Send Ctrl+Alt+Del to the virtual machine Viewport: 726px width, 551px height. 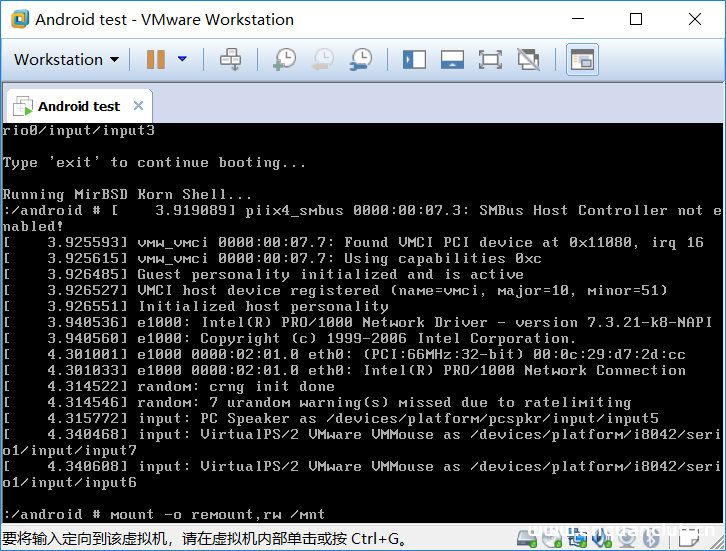230,60
